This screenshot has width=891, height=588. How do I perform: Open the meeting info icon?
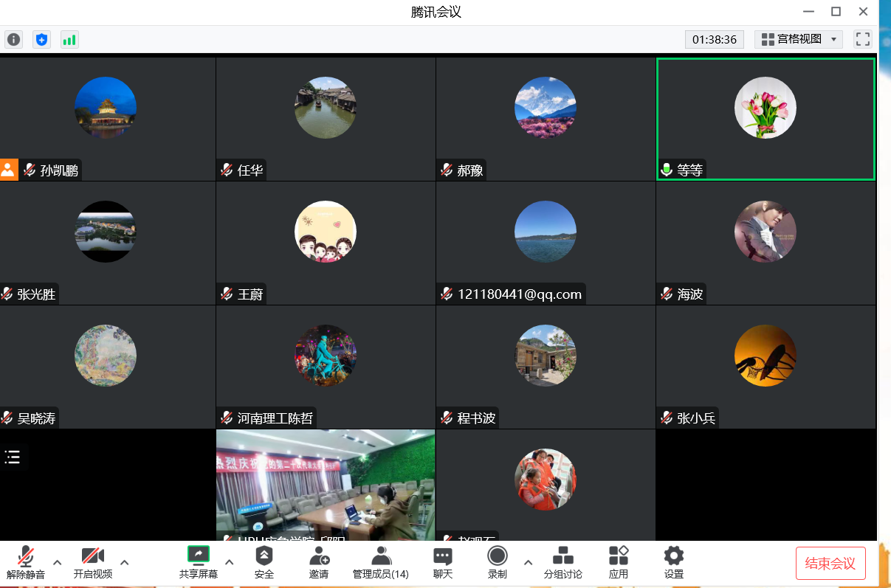pyautogui.click(x=13, y=39)
